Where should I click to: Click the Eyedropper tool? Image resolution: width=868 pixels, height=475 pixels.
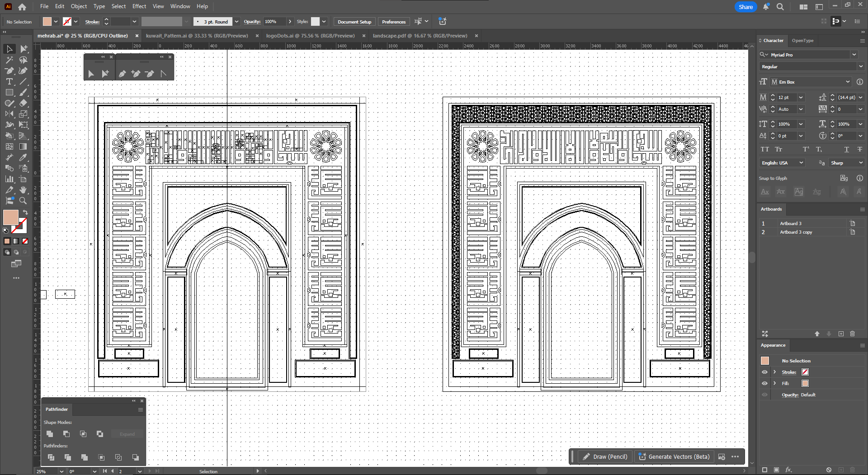(x=23, y=157)
